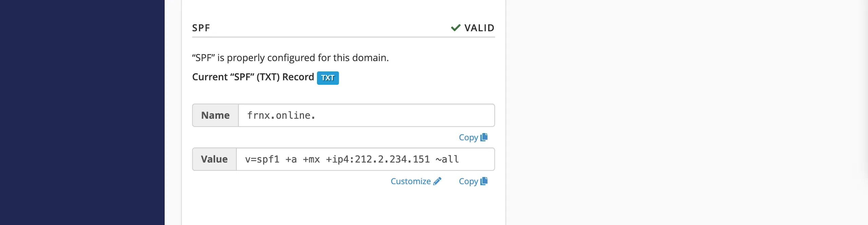Copy the SPF record Name via Copy link
868x225 pixels.
(x=473, y=137)
